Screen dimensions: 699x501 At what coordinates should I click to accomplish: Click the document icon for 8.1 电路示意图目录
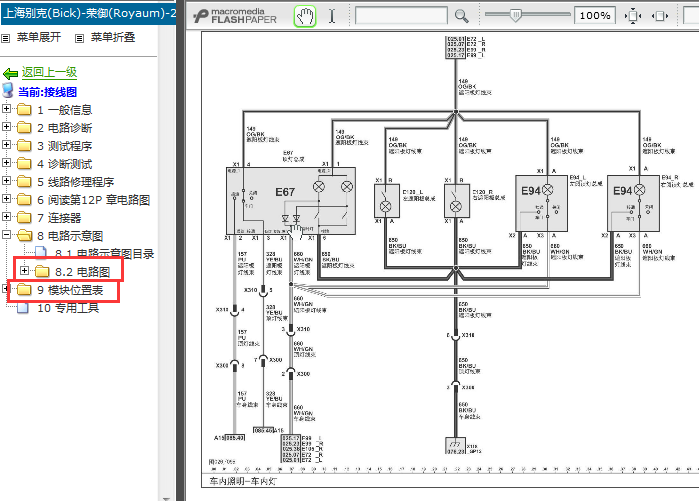click(41, 253)
